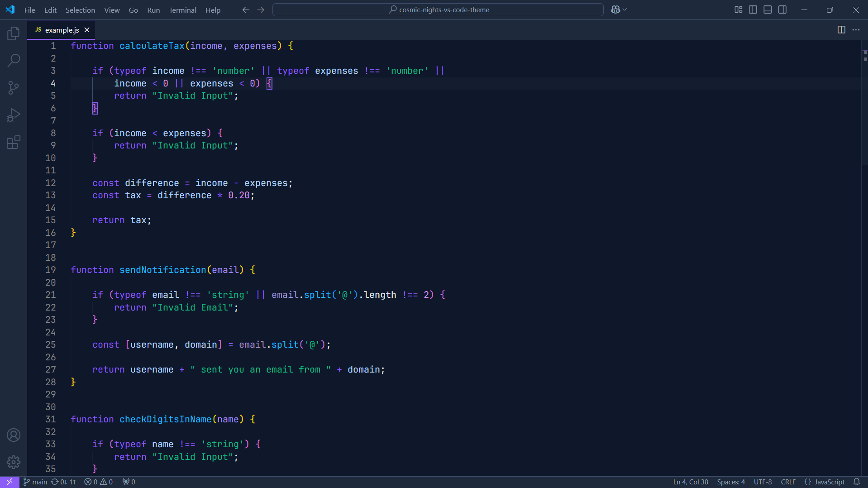The height and width of the screenshot is (488, 868).
Task: Go back with the left arrow
Action: pos(246,10)
